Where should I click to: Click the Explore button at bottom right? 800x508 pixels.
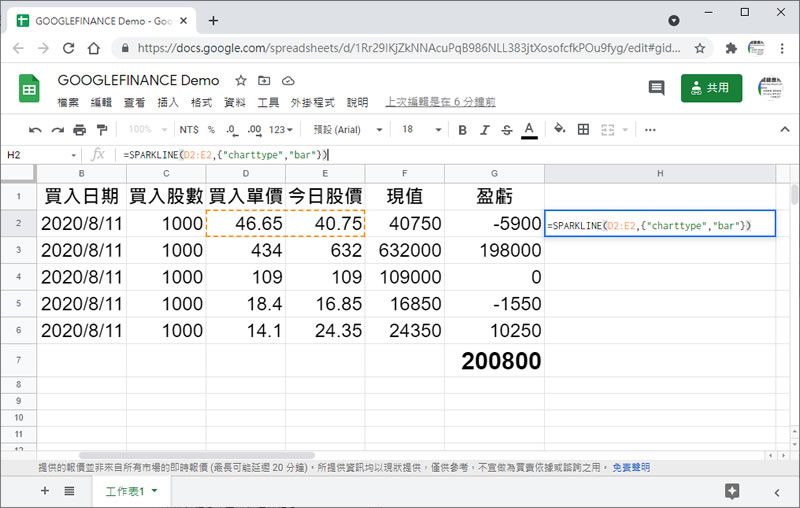[x=732, y=492]
